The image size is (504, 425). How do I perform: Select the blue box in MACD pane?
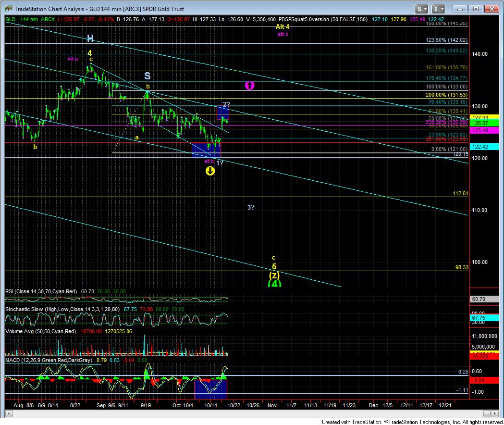point(211,389)
